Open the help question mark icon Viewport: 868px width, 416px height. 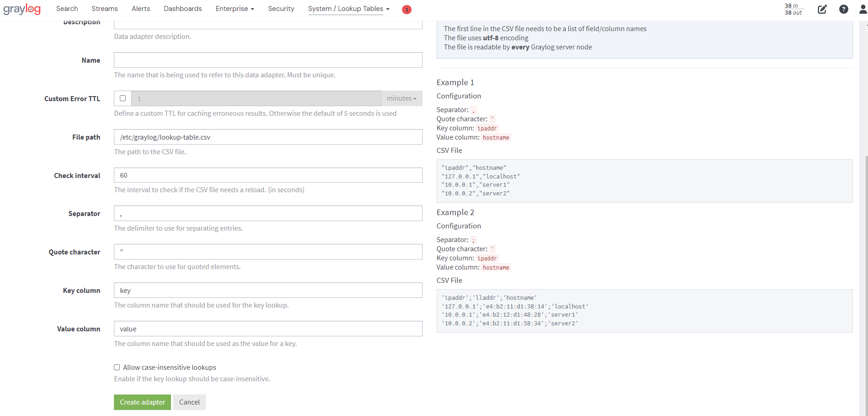tap(844, 9)
